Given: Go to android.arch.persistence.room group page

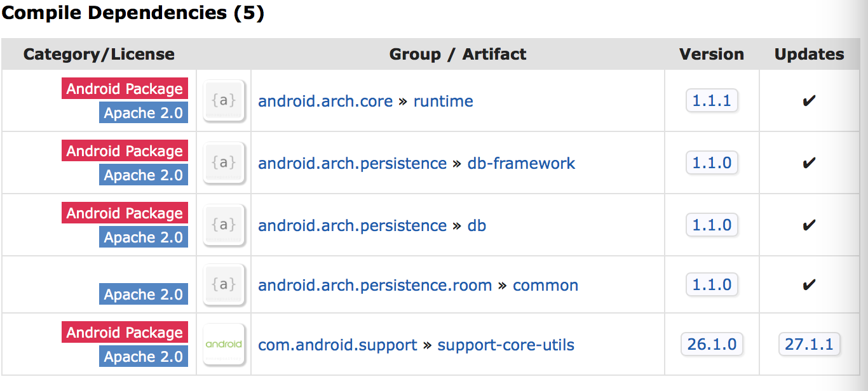Looking at the screenshot, I should tap(375, 286).
